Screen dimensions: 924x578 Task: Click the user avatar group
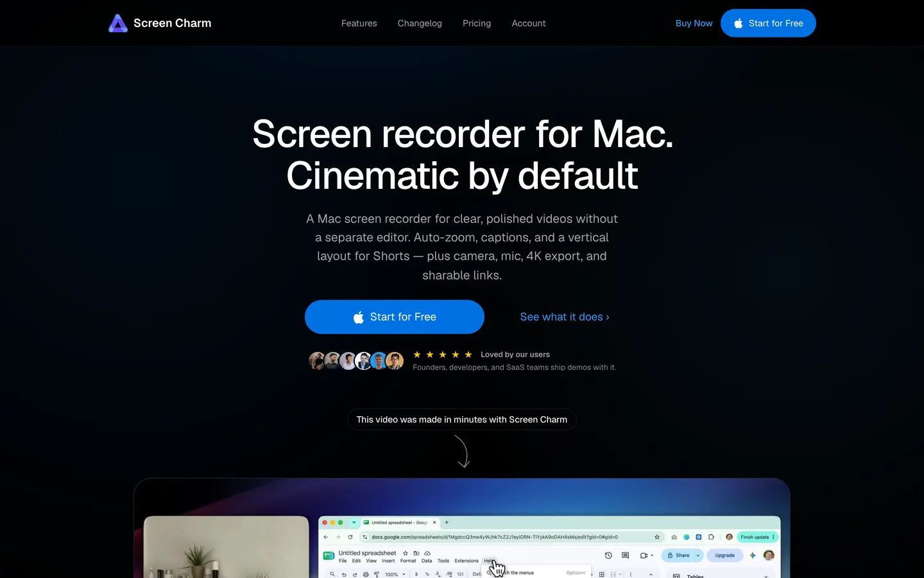(356, 361)
